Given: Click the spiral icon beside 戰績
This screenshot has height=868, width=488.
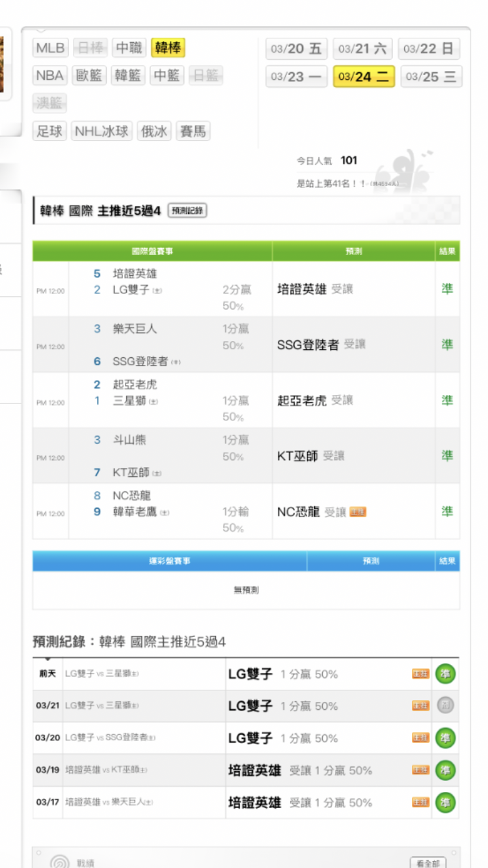Looking at the screenshot, I should (x=60, y=862).
